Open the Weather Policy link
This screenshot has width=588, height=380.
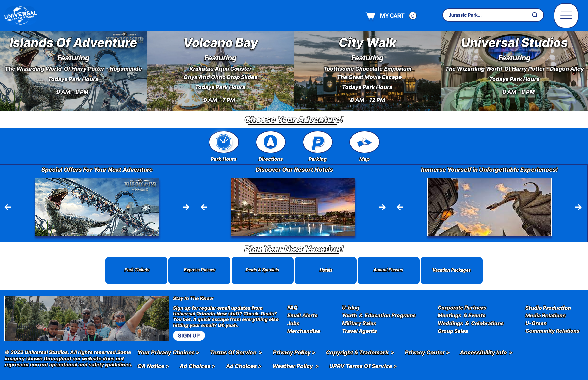click(296, 366)
